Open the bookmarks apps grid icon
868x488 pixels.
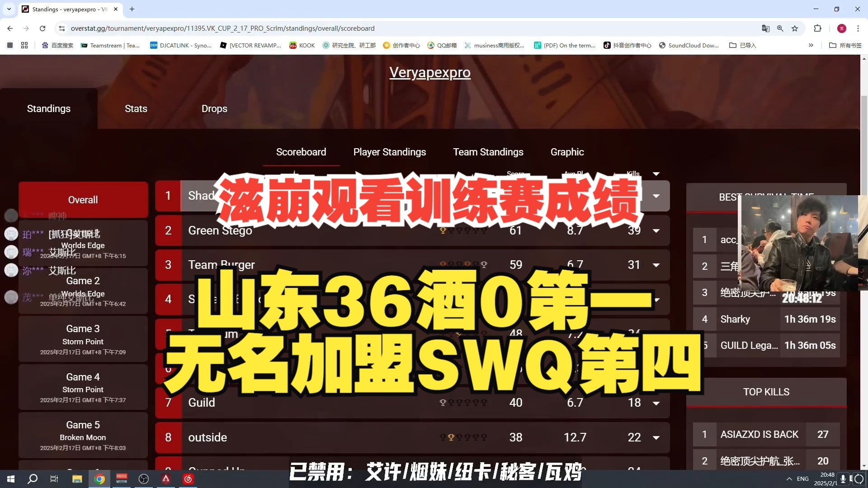coord(24,45)
